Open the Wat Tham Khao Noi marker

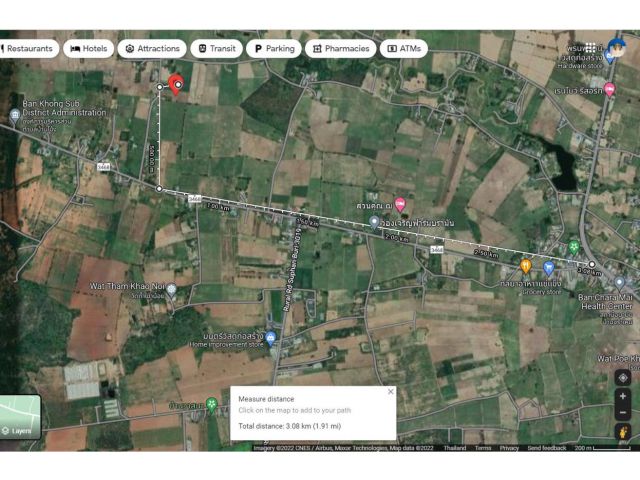[x=171, y=289]
